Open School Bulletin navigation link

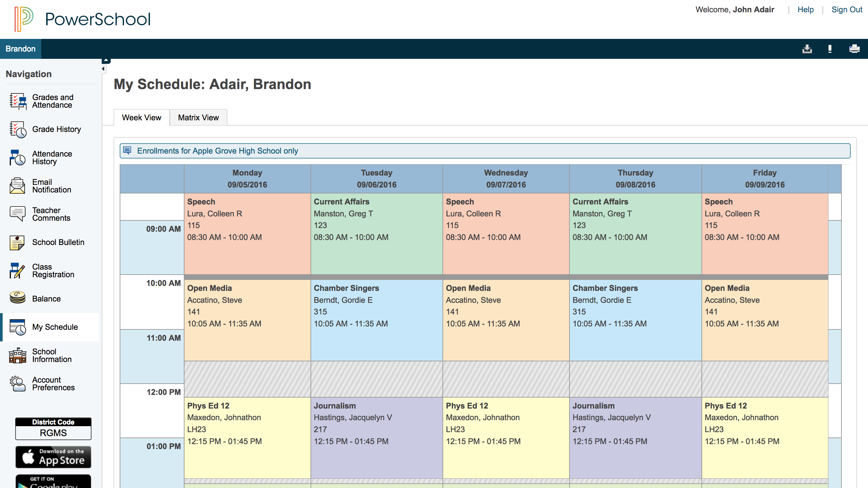pyautogui.click(x=58, y=242)
